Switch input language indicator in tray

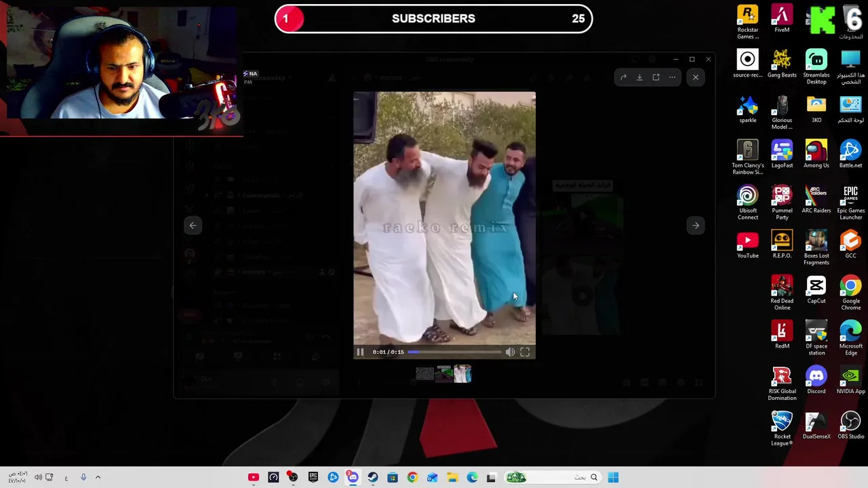tap(66, 478)
